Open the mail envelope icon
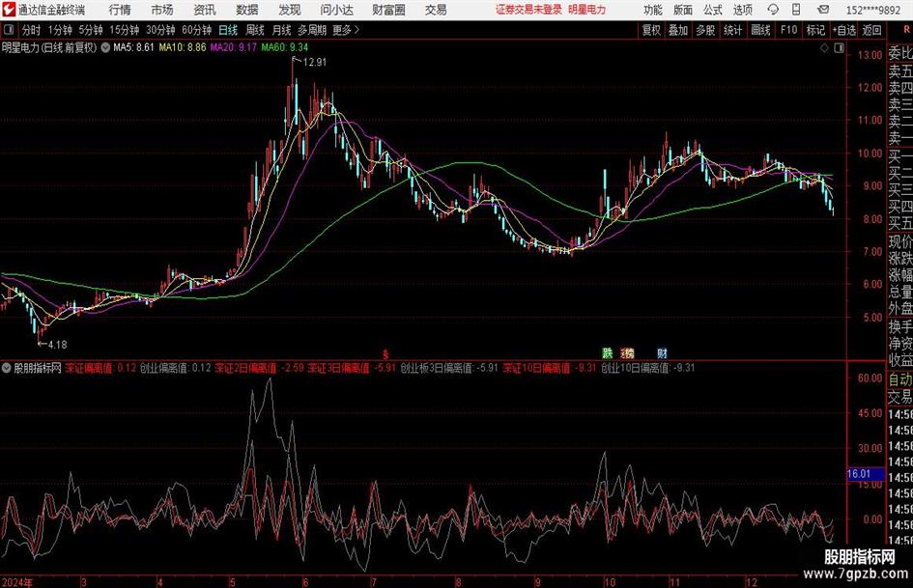This screenshot has height=588, width=913. coord(823,10)
